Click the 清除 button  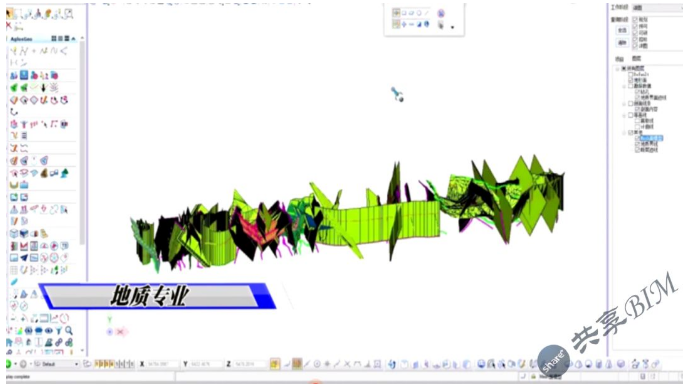click(622, 43)
